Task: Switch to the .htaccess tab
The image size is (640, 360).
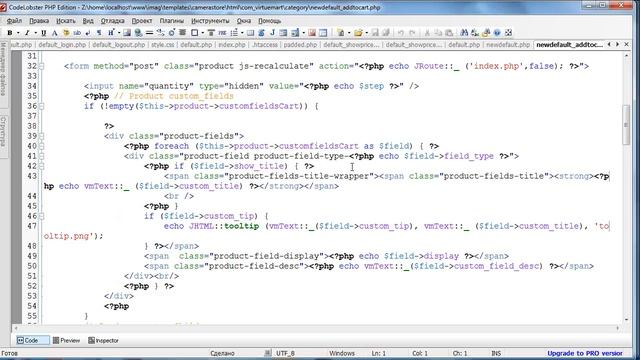Action: pos(265,44)
